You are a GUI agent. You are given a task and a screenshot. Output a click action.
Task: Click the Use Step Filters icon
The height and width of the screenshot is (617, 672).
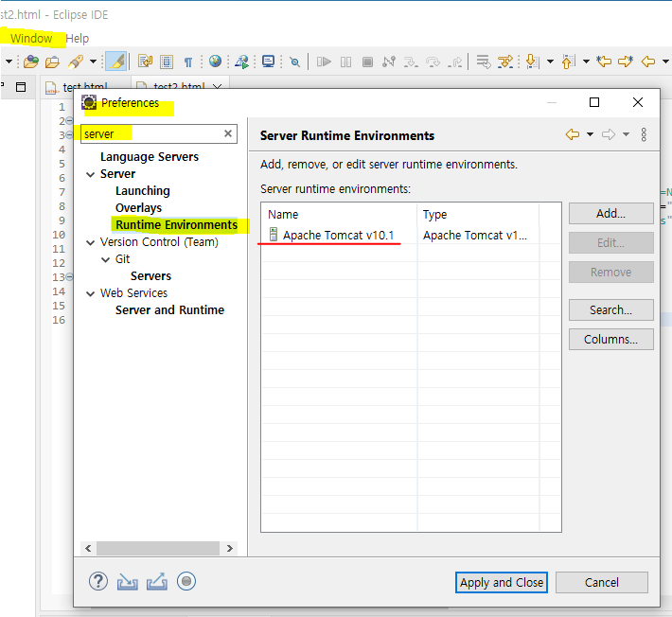(x=505, y=62)
